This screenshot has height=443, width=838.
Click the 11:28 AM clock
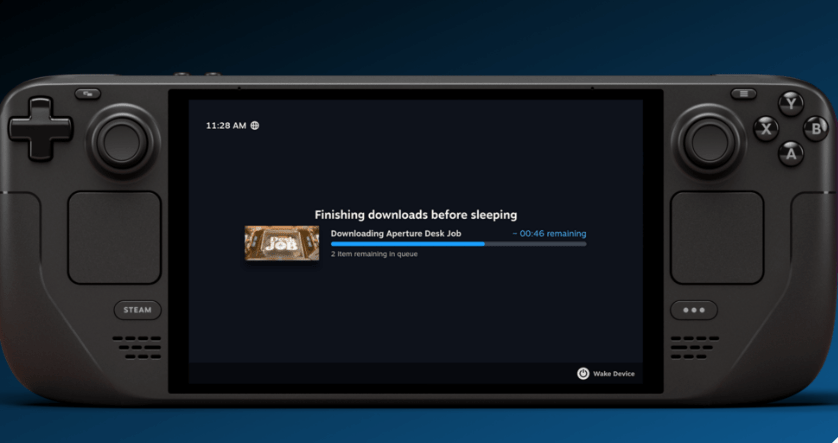click(225, 126)
